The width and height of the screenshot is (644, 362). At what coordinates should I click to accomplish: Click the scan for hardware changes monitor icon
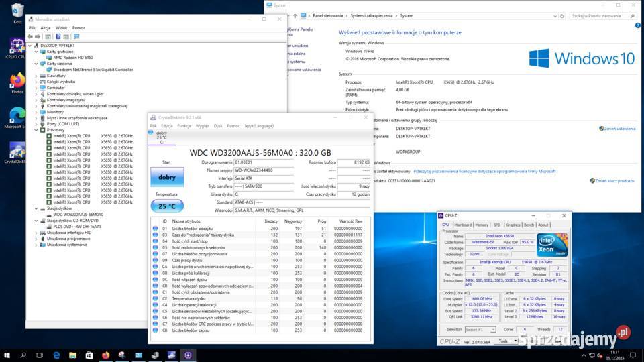coord(76,36)
